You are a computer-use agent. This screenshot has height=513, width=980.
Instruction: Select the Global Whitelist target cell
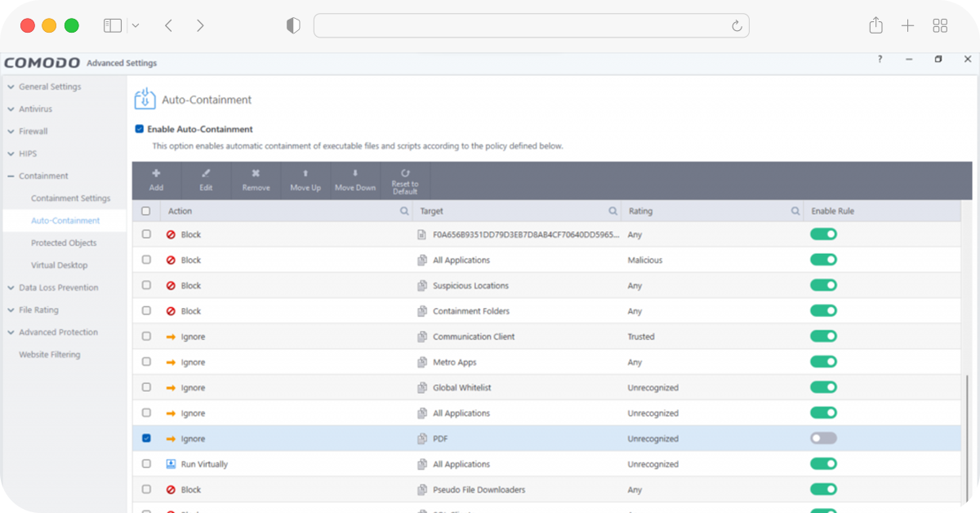(462, 388)
